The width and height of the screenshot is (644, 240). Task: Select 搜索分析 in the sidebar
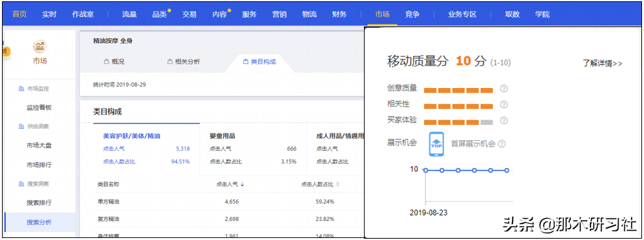point(39,222)
